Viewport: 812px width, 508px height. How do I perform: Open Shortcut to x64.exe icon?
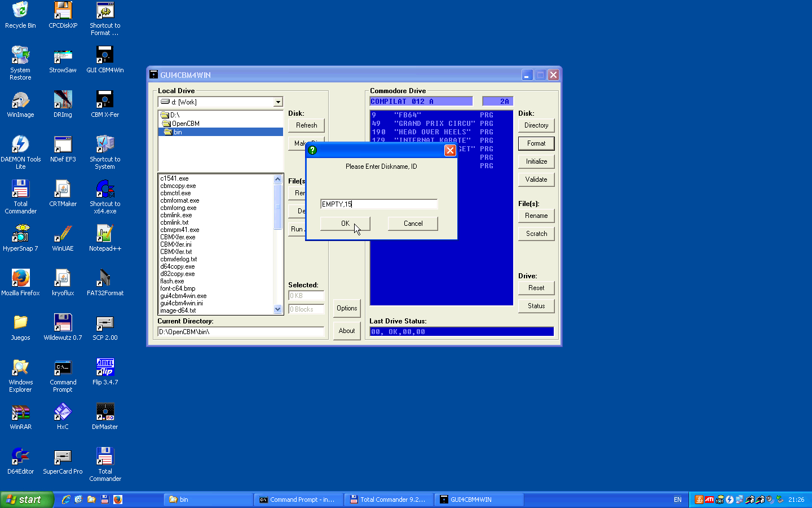[x=105, y=197]
